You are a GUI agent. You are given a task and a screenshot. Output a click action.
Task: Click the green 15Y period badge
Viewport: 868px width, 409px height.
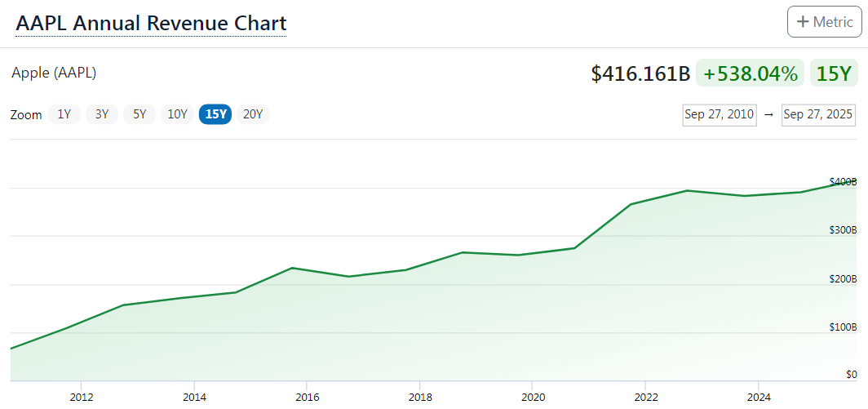tap(834, 73)
